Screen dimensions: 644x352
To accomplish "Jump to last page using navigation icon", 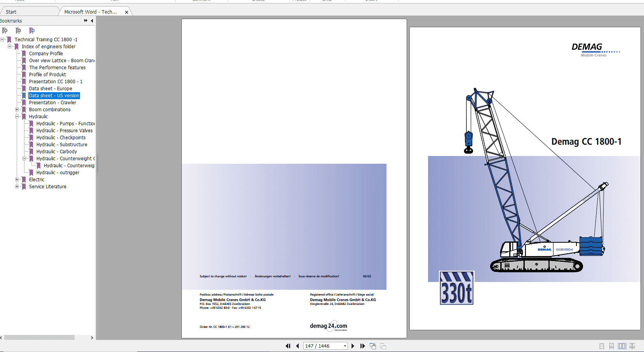I will point(362,346).
